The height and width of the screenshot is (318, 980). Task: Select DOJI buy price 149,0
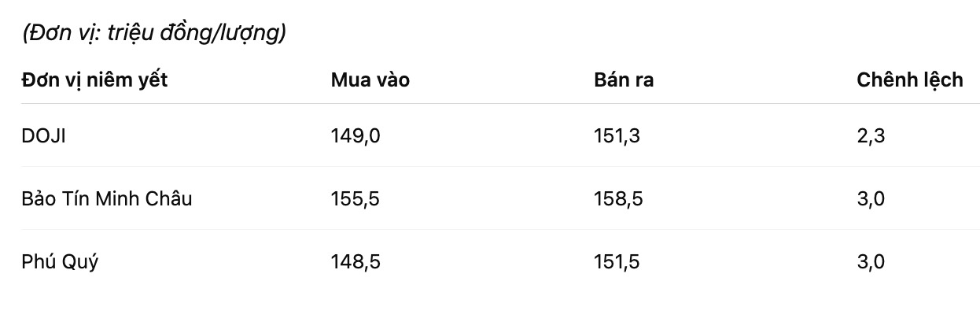tap(356, 136)
